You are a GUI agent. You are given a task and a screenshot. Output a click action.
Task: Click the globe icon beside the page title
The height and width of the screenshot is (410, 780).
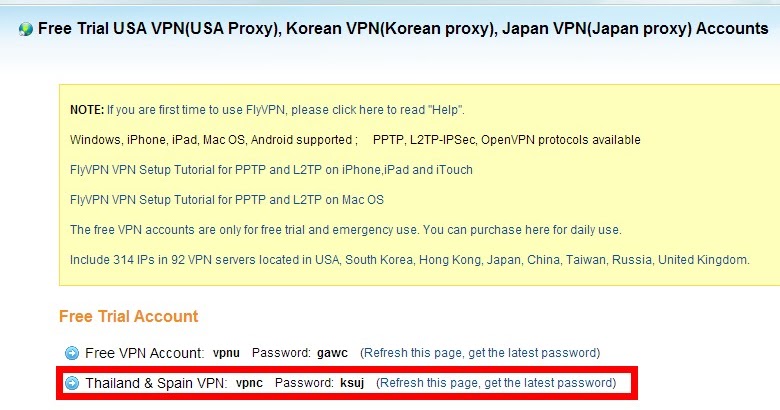25,29
